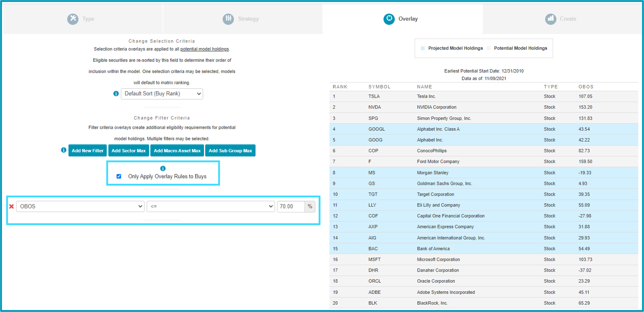
Task: Click the RANK column header
Action: (340, 87)
